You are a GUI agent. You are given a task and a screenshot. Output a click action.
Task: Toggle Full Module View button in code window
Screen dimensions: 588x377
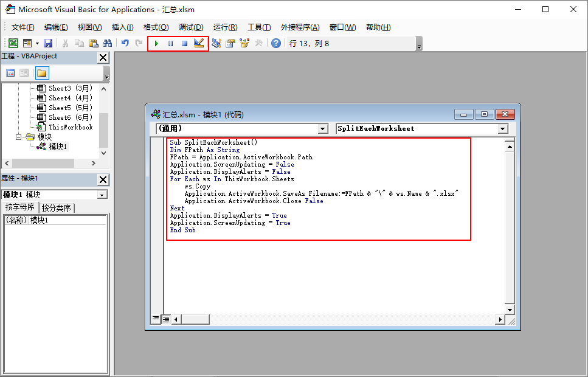[x=166, y=319]
